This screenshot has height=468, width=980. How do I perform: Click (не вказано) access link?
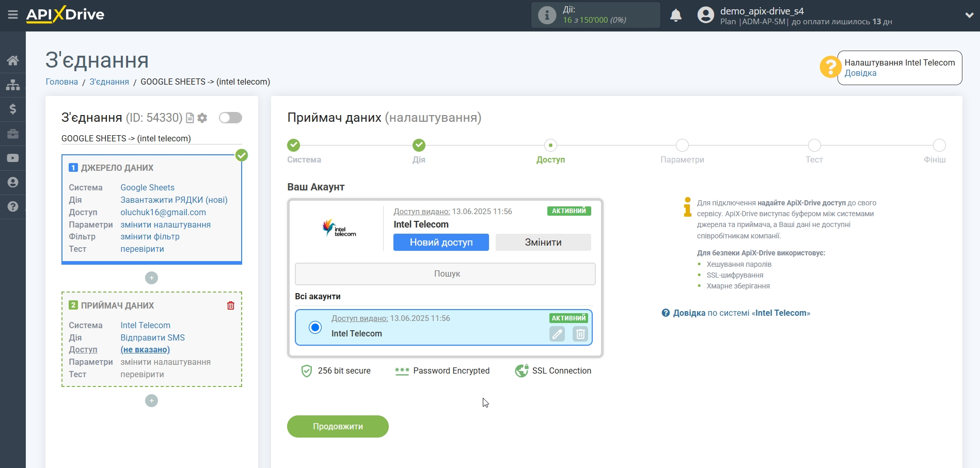pyautogui.click(x=145, y=349)
